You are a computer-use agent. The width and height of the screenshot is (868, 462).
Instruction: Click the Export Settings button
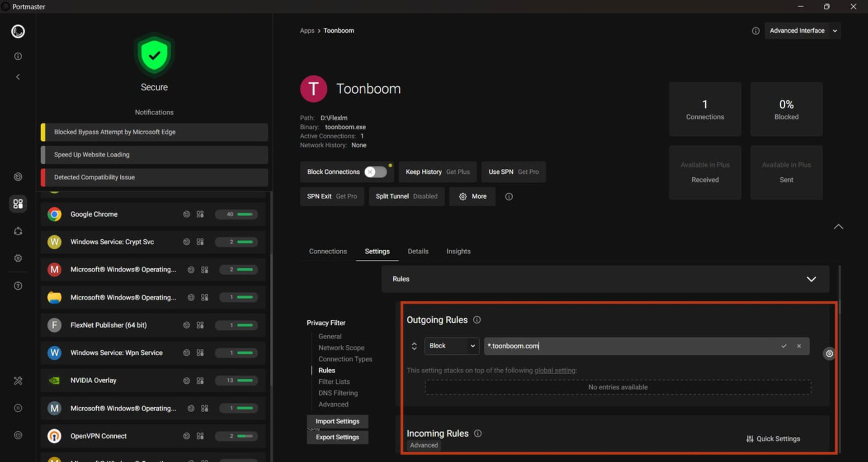click(337, 437)
